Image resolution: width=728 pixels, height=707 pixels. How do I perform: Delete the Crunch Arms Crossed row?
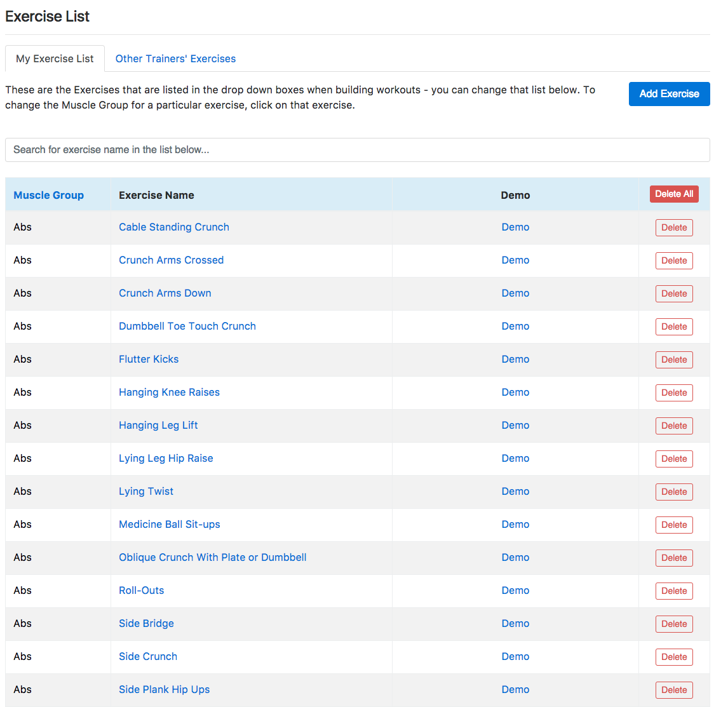click(673, 260)
